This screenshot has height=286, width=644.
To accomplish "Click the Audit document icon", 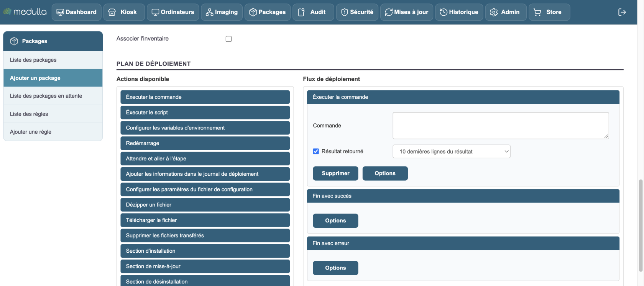I will 301,12.
